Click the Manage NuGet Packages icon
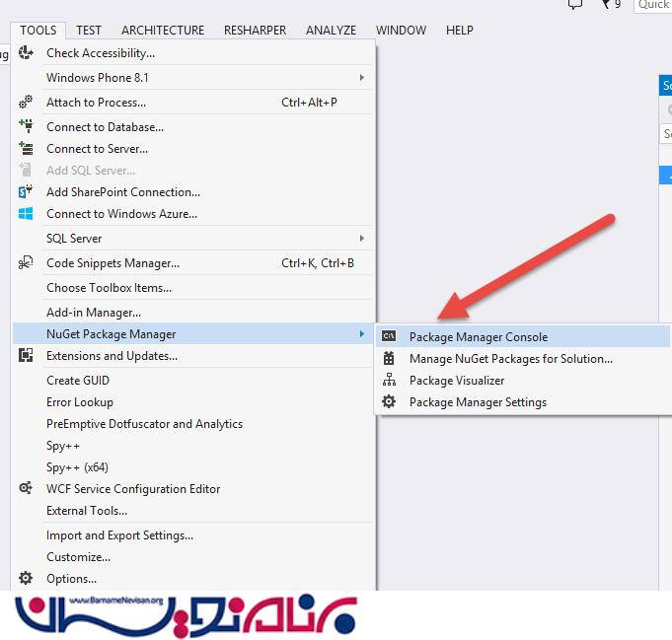 click(389, 358)
